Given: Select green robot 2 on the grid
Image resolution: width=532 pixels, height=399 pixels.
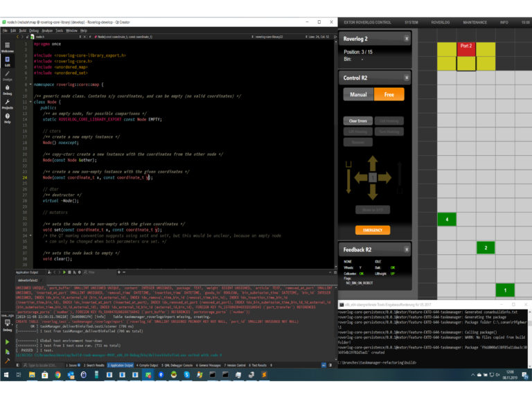Looking at the screenshot, I should pos(486,248).
